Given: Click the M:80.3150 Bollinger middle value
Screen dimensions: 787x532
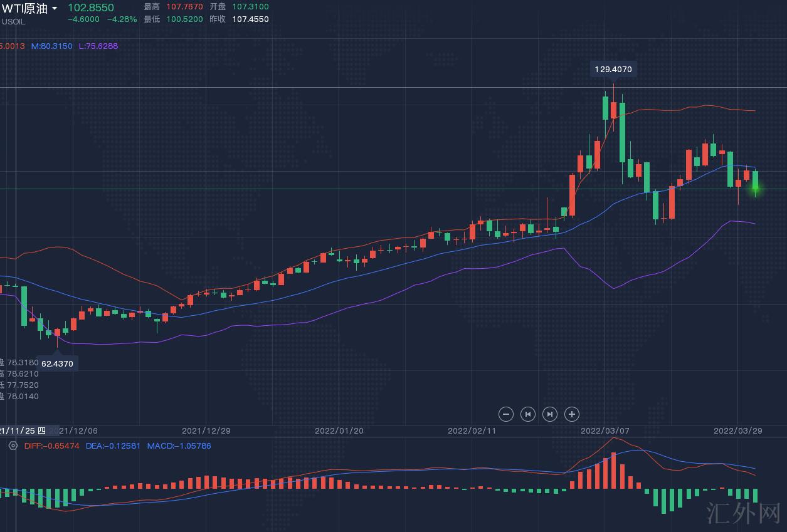Looking at the screenshot, I should click(x=51, y=46).
